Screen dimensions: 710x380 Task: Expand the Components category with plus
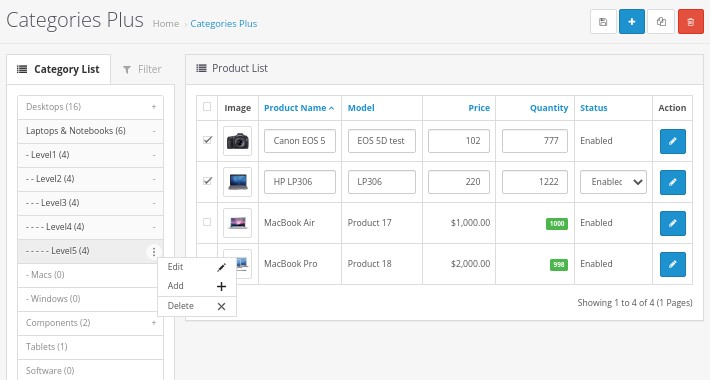coord(154,323)
